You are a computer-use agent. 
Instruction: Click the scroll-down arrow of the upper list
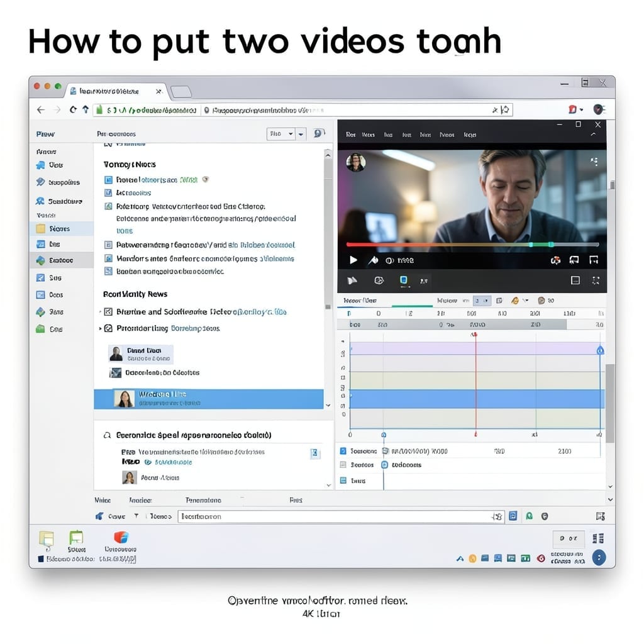pyautogui.click(x=328, y=405)
